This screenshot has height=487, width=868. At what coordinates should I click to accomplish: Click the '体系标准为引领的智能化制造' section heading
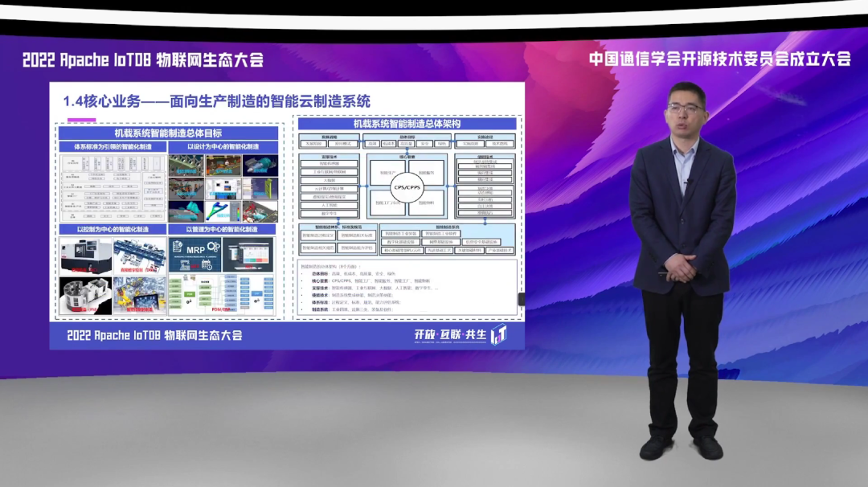113,146
